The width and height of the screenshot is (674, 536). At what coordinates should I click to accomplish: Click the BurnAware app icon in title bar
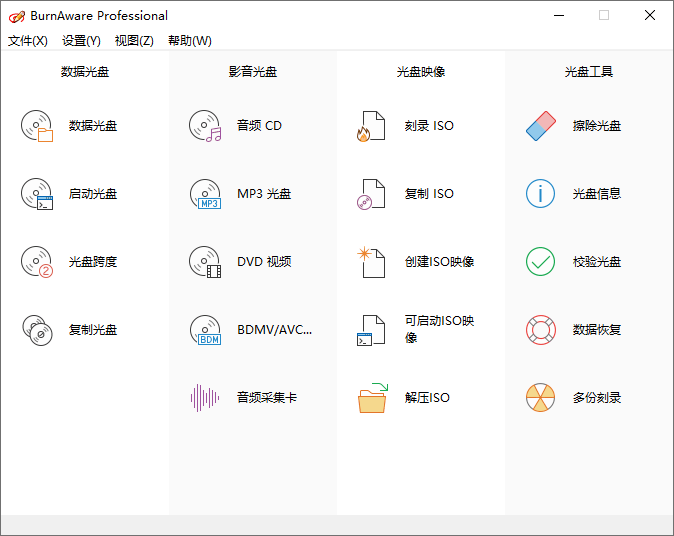coord(16,16)
